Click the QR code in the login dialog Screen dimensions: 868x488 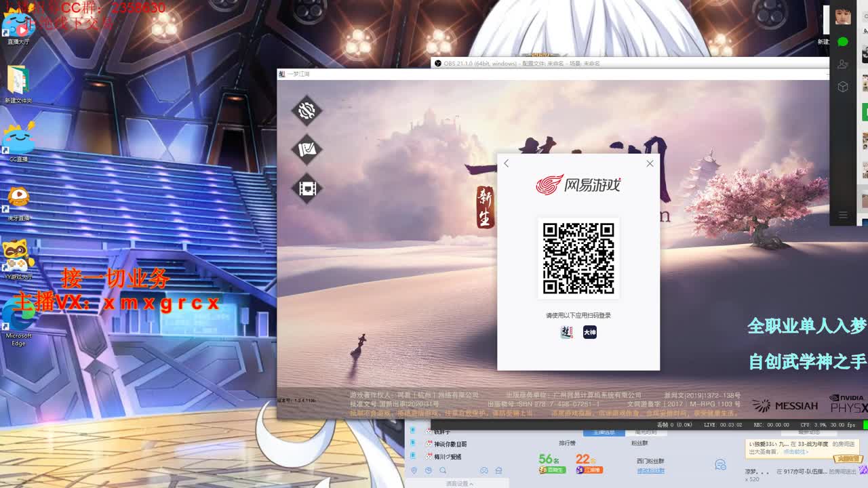click(x=578, y=258)
